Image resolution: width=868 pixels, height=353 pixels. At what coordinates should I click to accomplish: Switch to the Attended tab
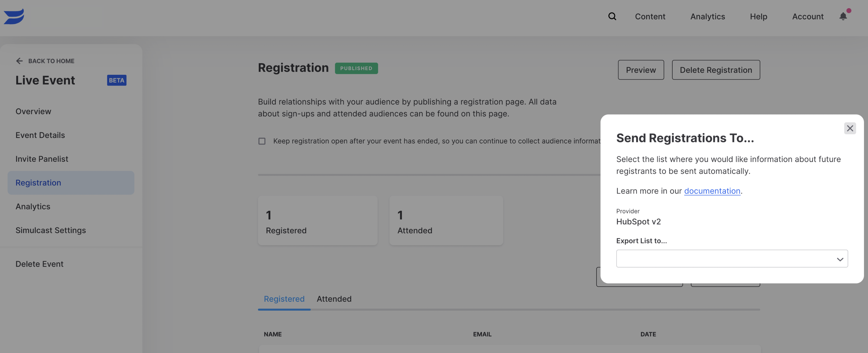[x=334, y=299]
